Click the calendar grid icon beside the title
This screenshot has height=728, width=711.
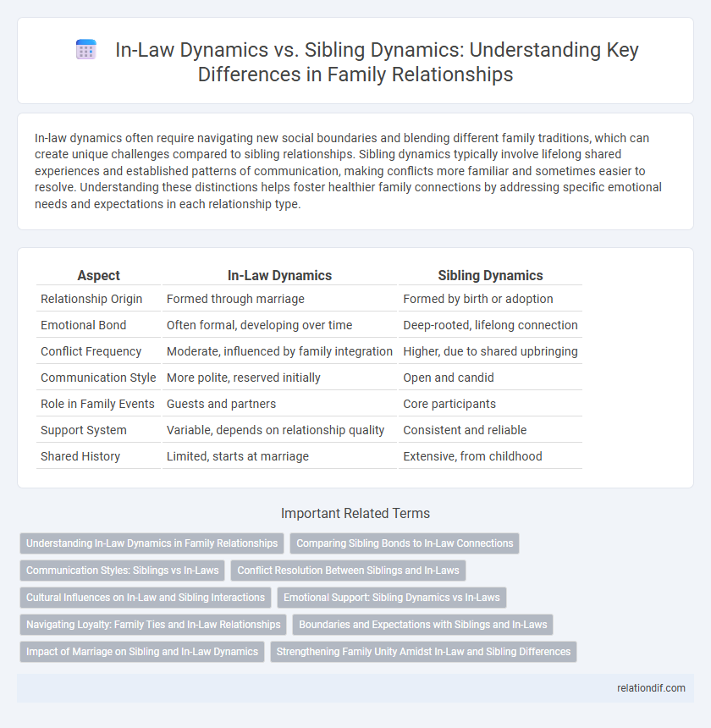pos(86,50)
